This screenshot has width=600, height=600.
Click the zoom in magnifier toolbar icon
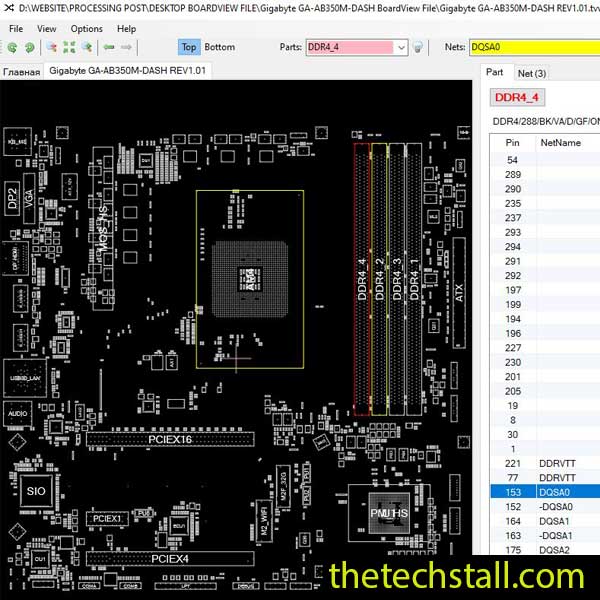87,47
